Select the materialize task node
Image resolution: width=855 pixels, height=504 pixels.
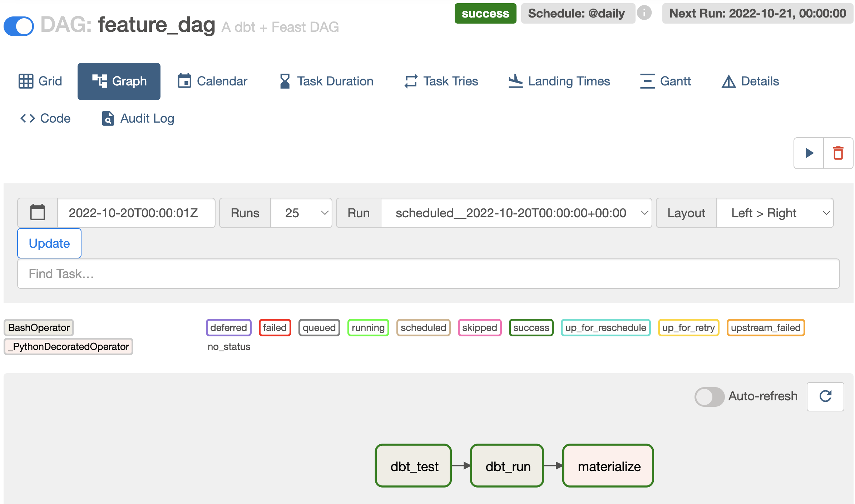coord(608,466)
